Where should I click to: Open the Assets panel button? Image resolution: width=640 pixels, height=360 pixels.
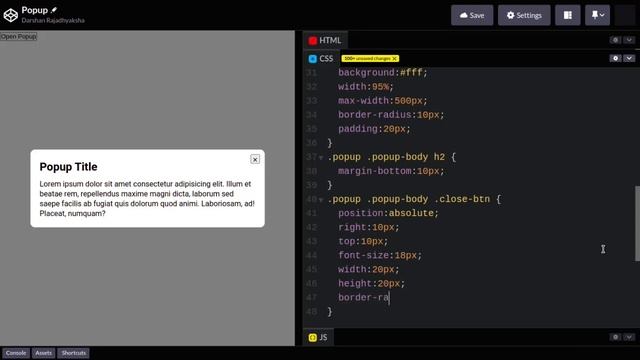tap(43, 353)
